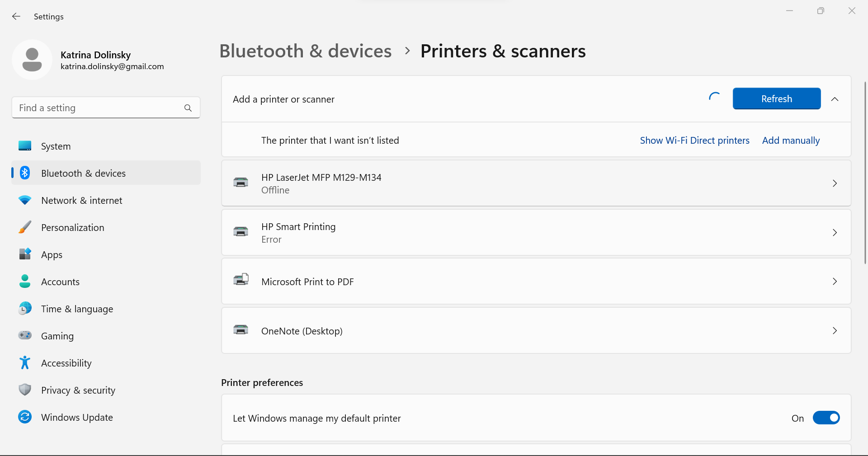
Task: Click the OneNote (Desktop) printer icon
Action: pos(241,330)
